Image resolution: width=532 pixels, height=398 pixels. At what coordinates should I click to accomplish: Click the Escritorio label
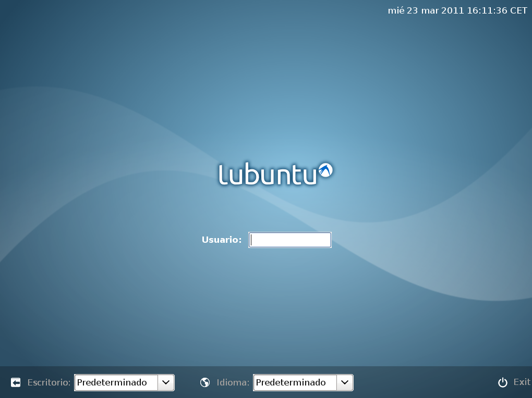tap(49, 382)
